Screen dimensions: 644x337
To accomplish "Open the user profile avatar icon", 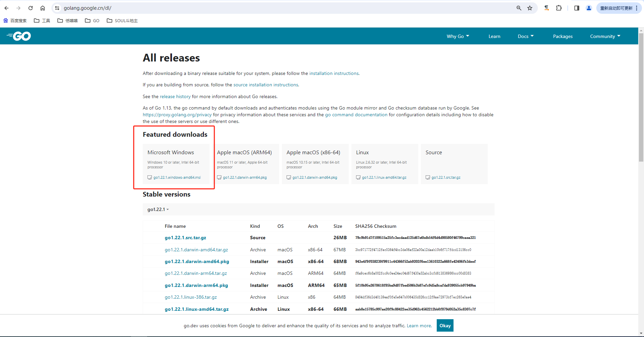I will click(x=589, y=8).
